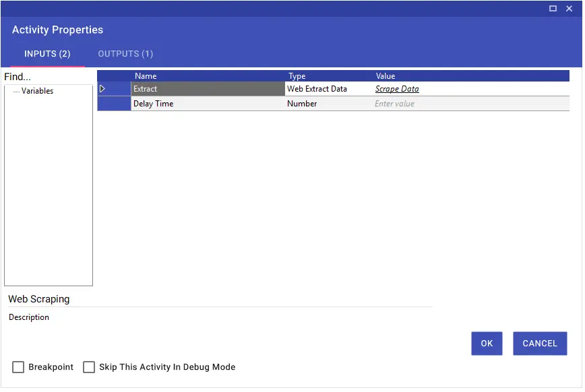This screenshot has width=585, height=392.
Task: Select the Delay Time name cell
Action: click(208, 104)
